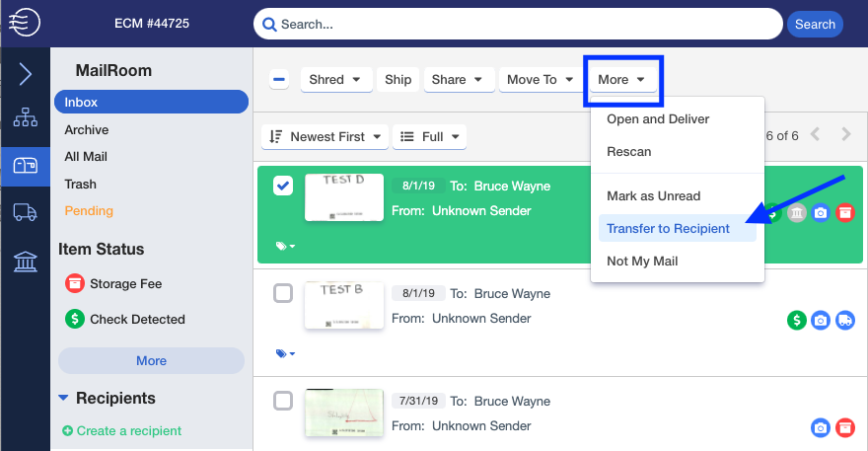Open the TEST D envelope thumbnail
868x451 pixels.
coord(344,197)
